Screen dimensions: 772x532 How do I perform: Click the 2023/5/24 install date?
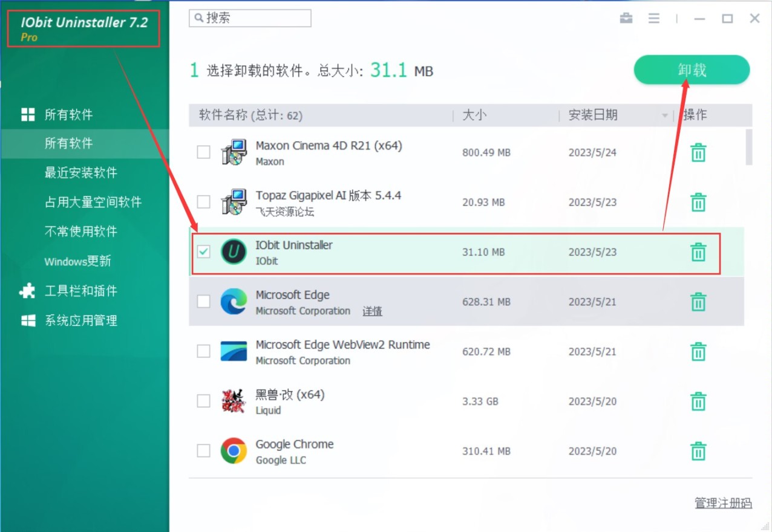(592, 153)
